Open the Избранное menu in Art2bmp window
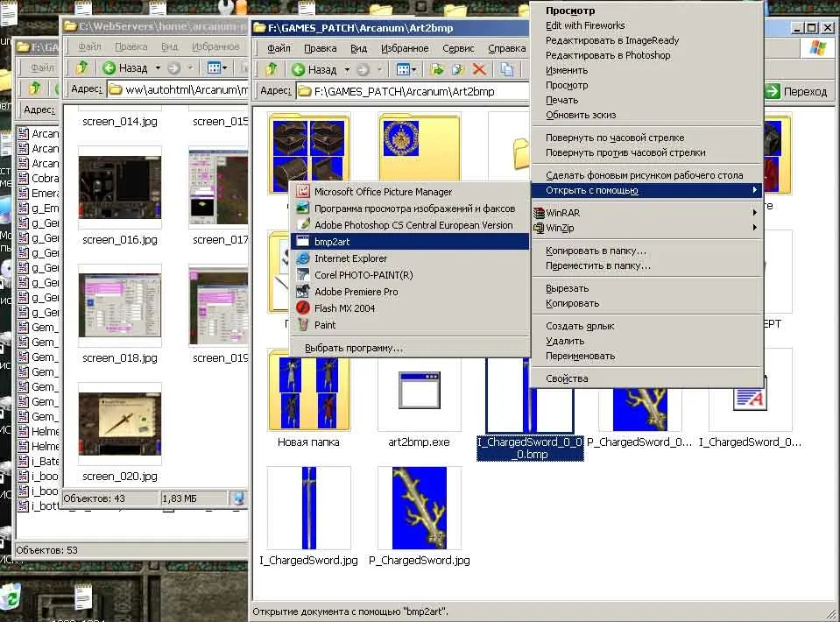840x622 pixels. coord(405,49)
